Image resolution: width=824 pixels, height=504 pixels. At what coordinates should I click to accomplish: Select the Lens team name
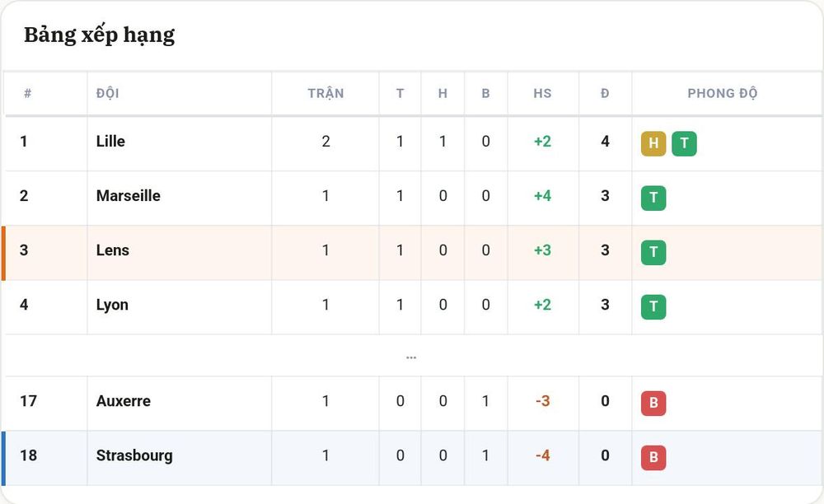tap(112, 250)
